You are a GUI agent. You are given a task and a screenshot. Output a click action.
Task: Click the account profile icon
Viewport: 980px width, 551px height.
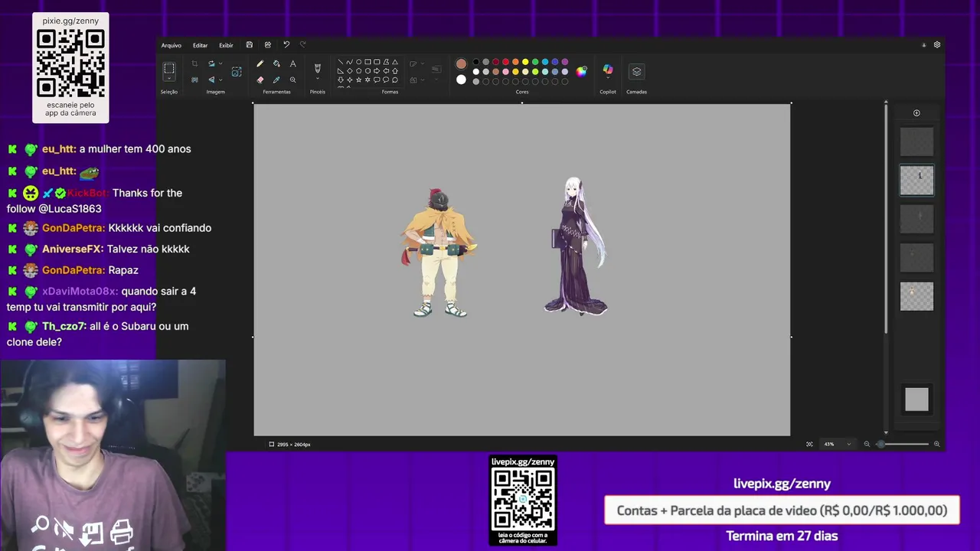(x=923, y=45)
